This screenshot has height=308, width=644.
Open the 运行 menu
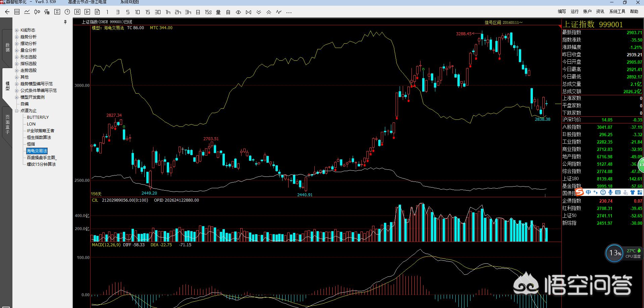pos(575,11)
